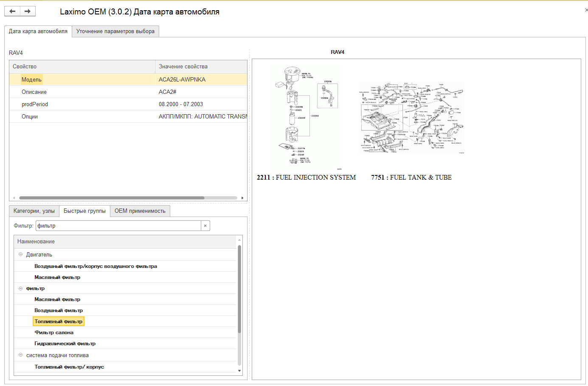Screen dimensions: 588x386
Task: Switch to Дата карта автомобиля tab
Action: (38, 31)
